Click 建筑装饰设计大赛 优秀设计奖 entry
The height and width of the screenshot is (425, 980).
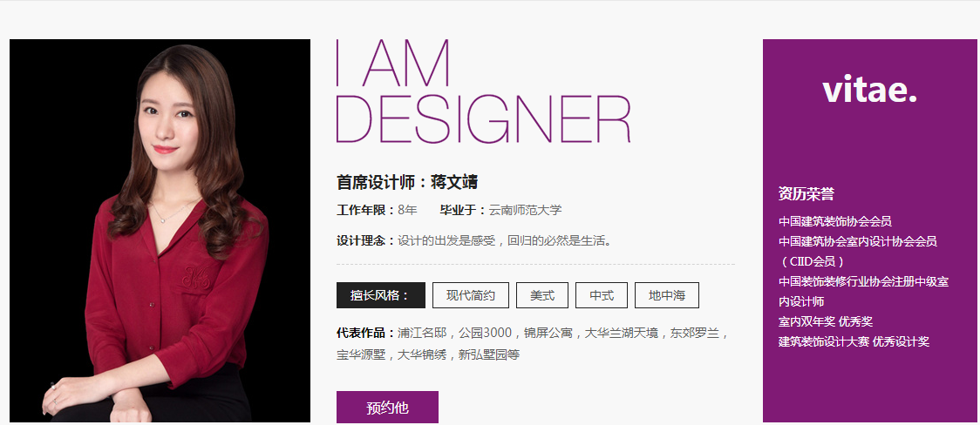tap(854, 341)
